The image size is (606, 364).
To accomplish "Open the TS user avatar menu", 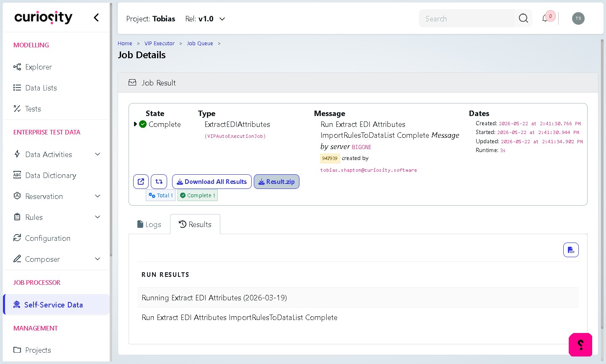I will click(x=578, y=18).
